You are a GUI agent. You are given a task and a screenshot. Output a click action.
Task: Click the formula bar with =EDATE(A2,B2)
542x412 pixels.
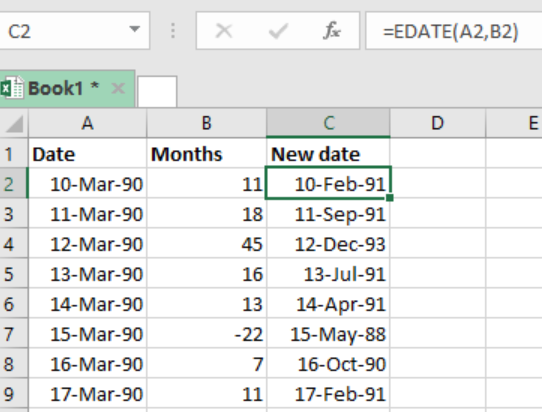pos(454,31)
